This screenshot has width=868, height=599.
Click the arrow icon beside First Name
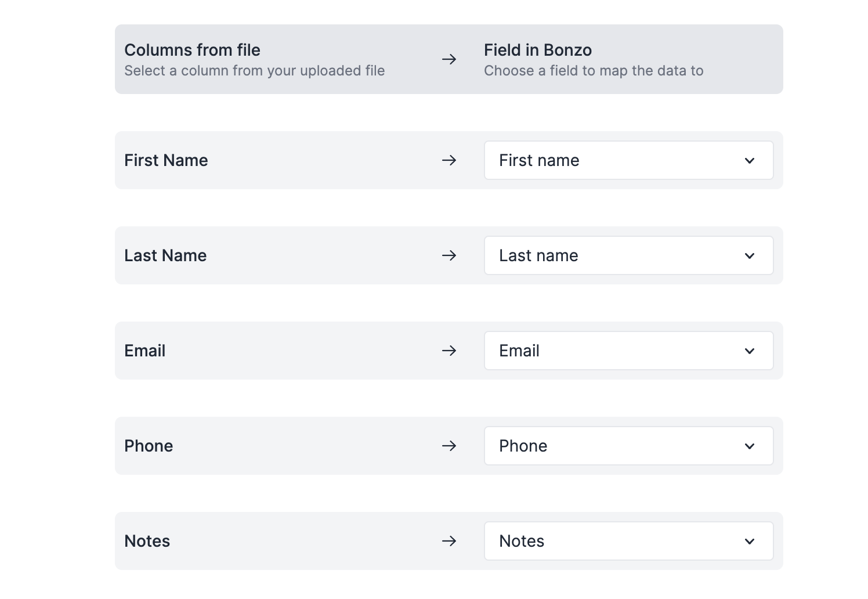point(449,160)
